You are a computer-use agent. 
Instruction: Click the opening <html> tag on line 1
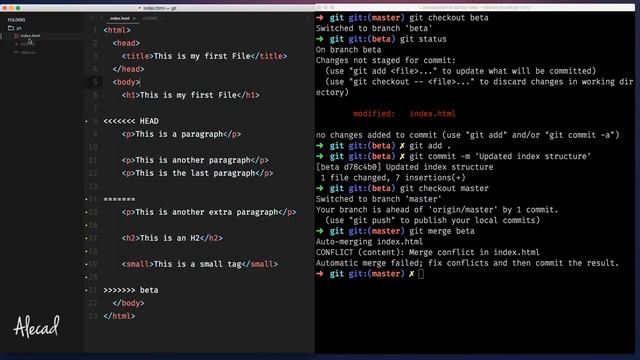coord(117,30)
